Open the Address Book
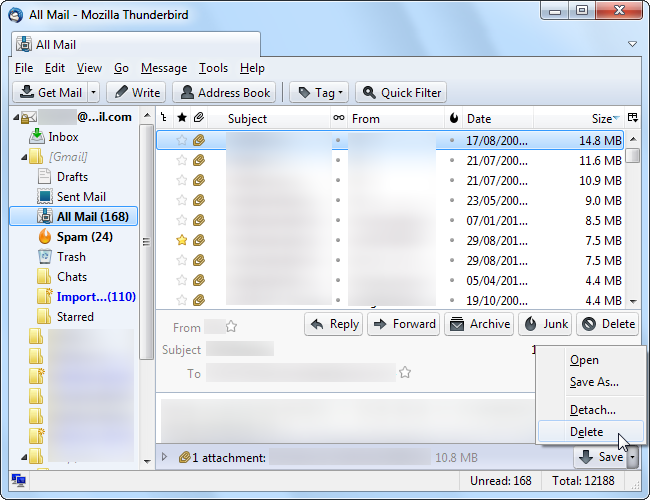 point(224,92)
